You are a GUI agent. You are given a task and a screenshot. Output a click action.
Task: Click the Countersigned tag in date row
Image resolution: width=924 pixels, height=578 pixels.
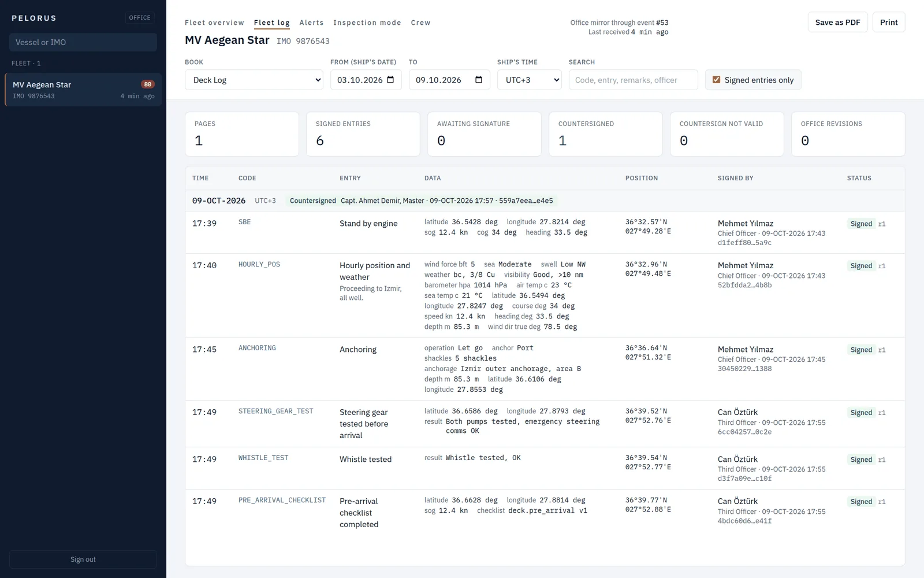(x=312, y=201)
